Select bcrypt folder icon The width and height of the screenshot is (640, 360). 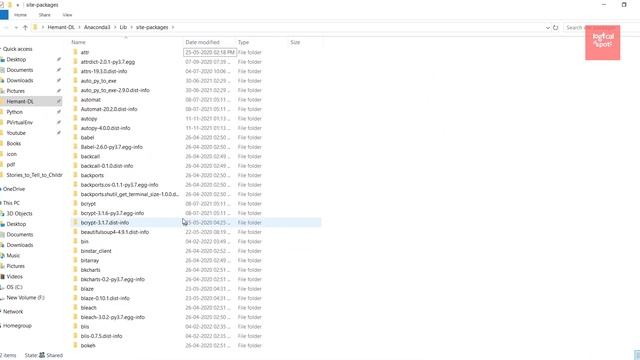point(75,203)
